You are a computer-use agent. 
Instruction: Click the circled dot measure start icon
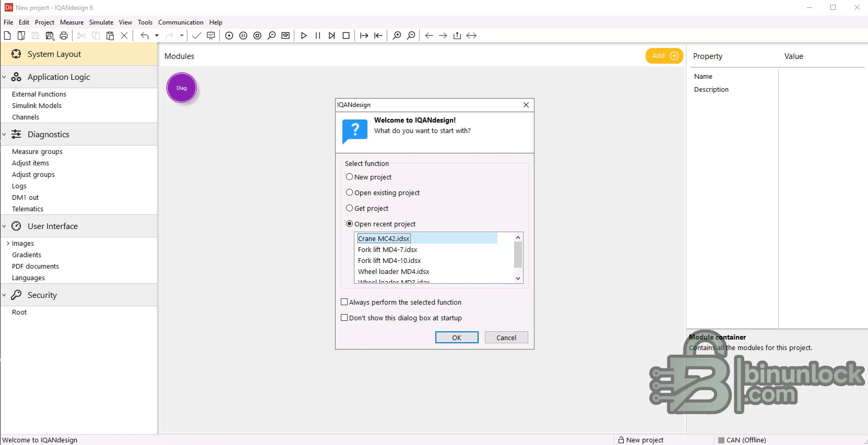229,35
